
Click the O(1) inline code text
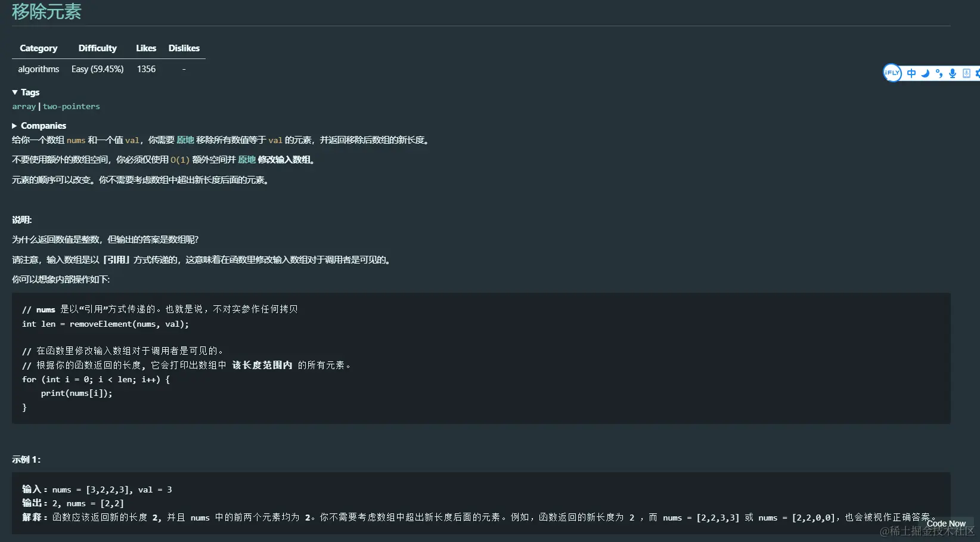click(x=180, y=160)
